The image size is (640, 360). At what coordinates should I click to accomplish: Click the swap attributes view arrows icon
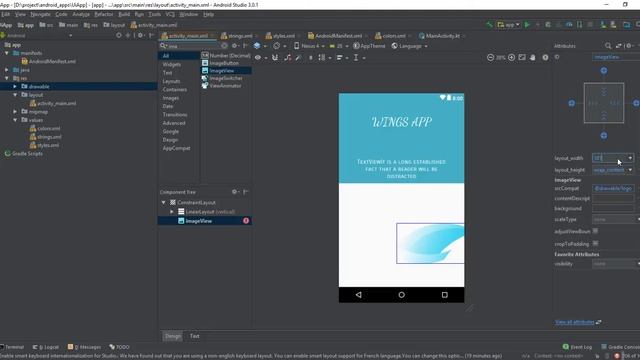coord(618,46)
